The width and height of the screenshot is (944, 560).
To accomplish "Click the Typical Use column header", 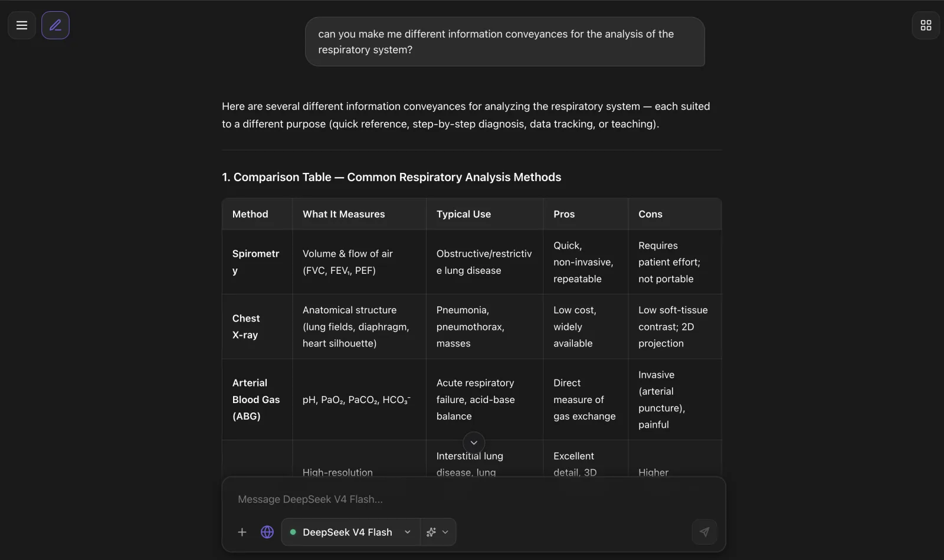I will pos(484,214).
